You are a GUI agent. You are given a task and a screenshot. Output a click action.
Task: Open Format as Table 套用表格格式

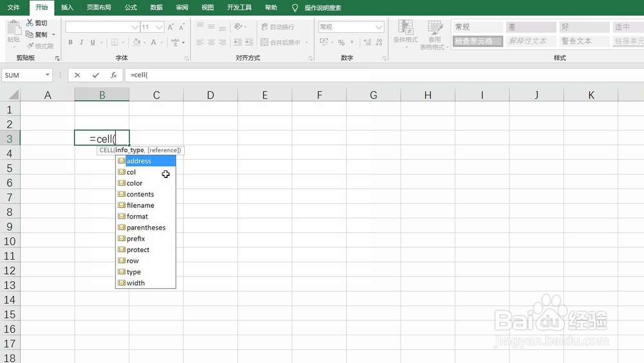434,35
